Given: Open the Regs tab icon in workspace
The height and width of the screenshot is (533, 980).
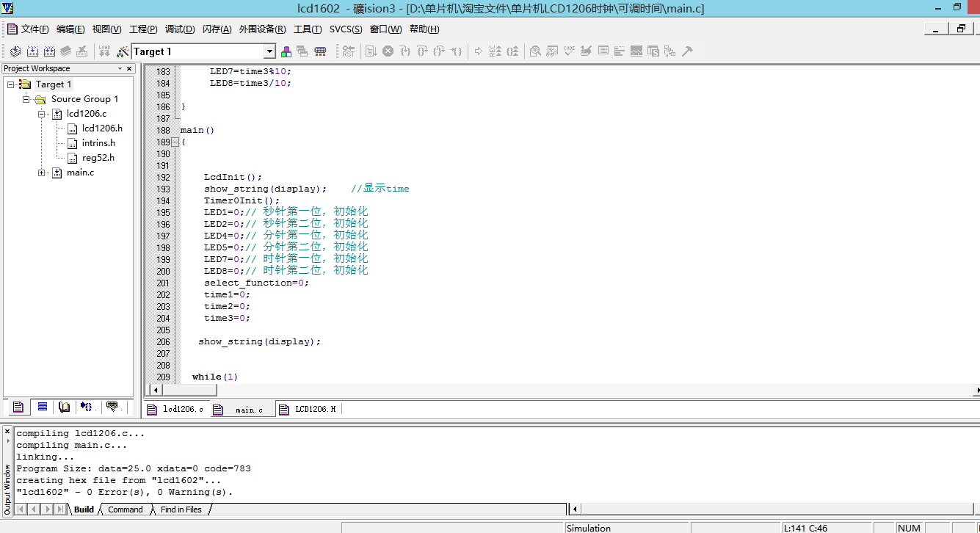Looking at the screenshot, I should (x=42, y=407).
